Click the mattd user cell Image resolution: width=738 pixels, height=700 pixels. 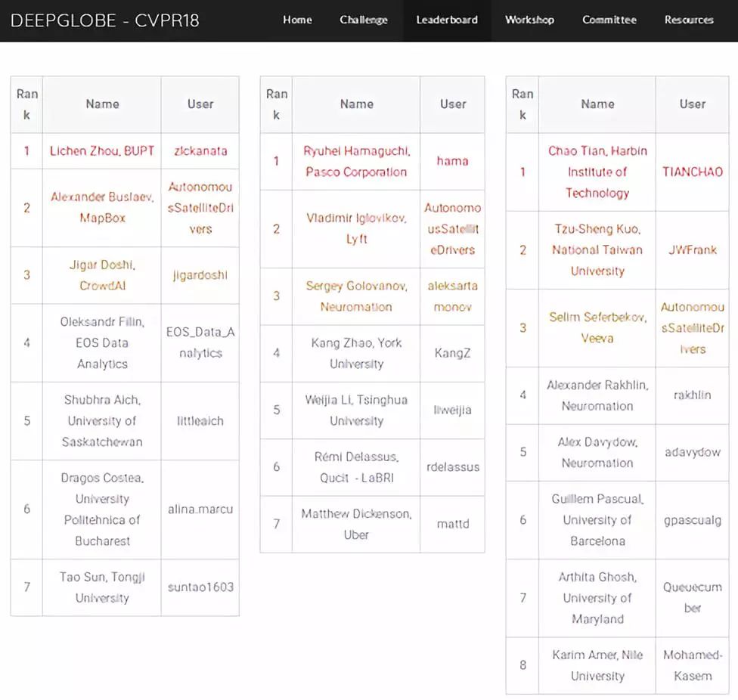click(452, 524)
